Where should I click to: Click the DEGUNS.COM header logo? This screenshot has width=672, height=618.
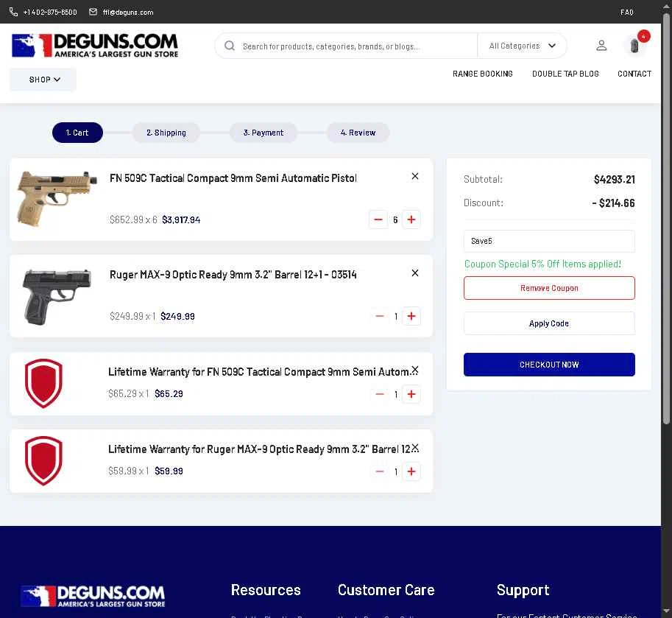(x=95, y=46)
